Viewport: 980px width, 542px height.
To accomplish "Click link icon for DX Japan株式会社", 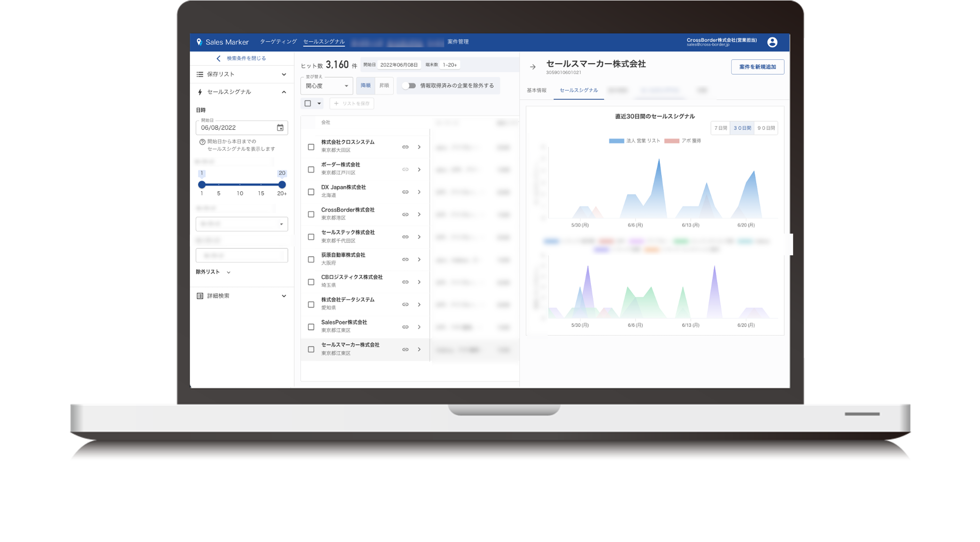I will coord(405,192).
